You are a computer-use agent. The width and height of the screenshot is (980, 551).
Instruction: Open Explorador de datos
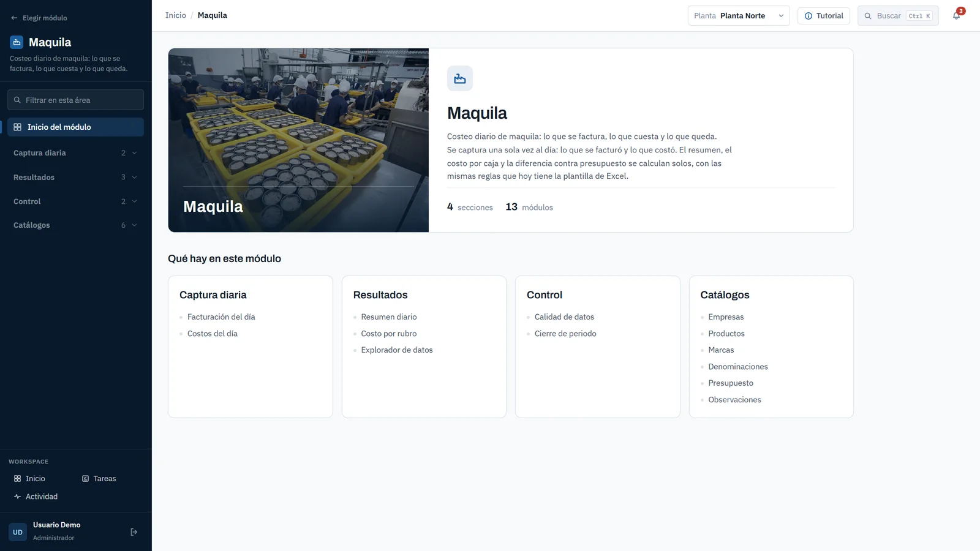397,350
